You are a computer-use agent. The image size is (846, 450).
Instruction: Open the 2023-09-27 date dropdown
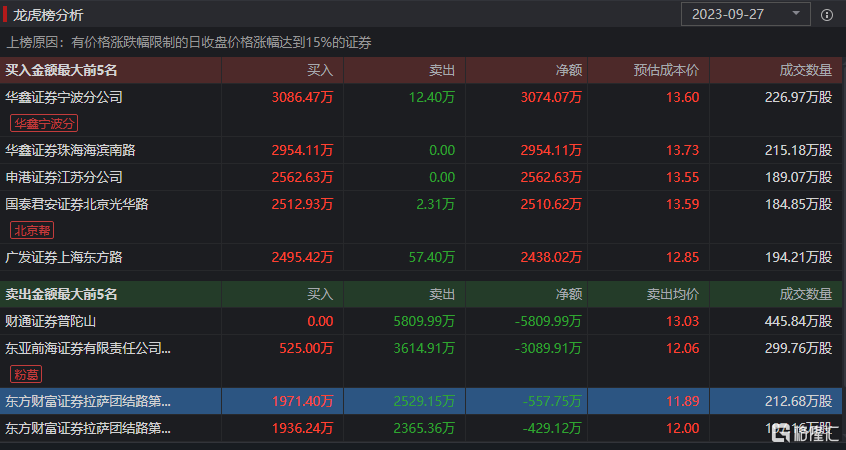pyautogui.click(x=746, y=14)
